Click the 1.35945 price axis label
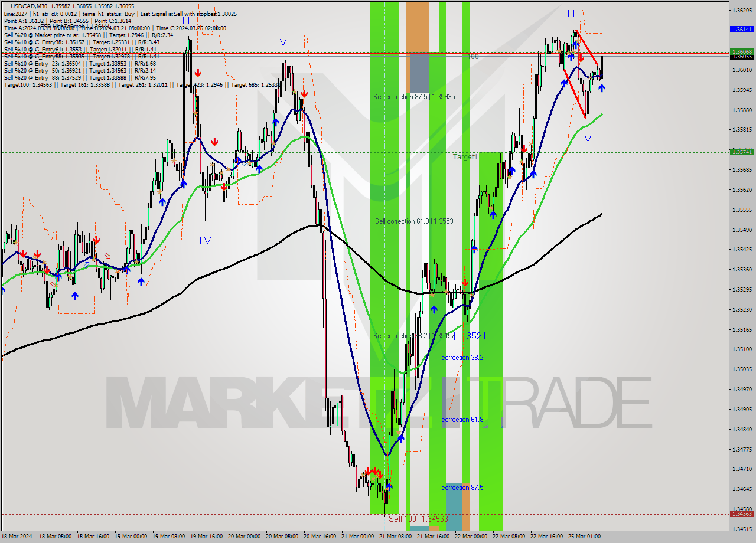756x543 pixels. tap(741, 90)
